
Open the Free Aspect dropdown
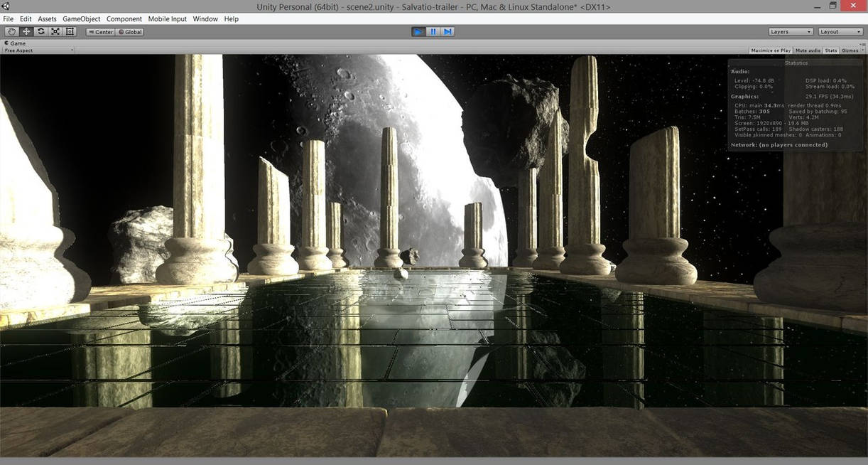pos(38,50)
